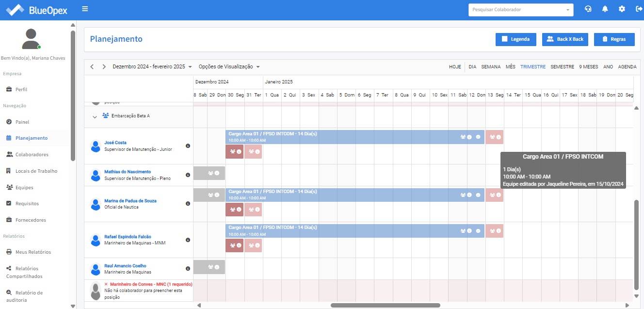Switch to 9 MESES view
Viewport: 644px width, 309px height.
click(x=589, y=67)
